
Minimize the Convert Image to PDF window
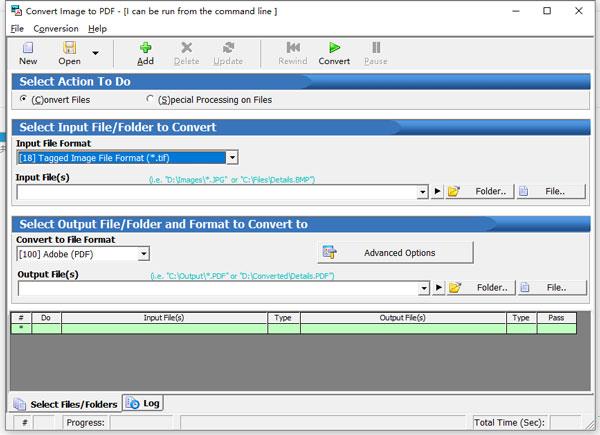click(516, 11)
